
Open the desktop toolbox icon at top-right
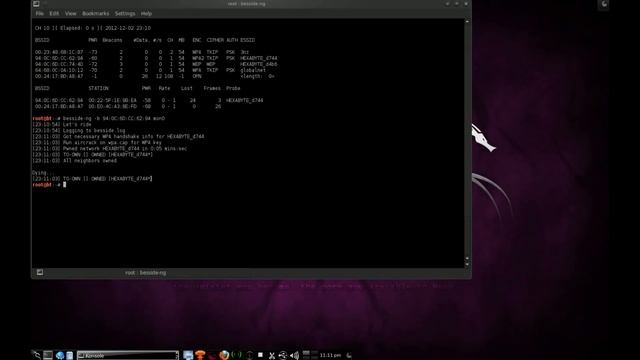coord(604,4)
